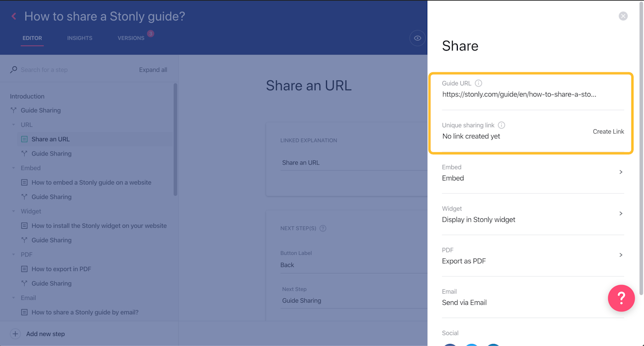Collapse the Embed section in step tree
The height and width of the screenshot is (346, 644).
click(14, 168)
